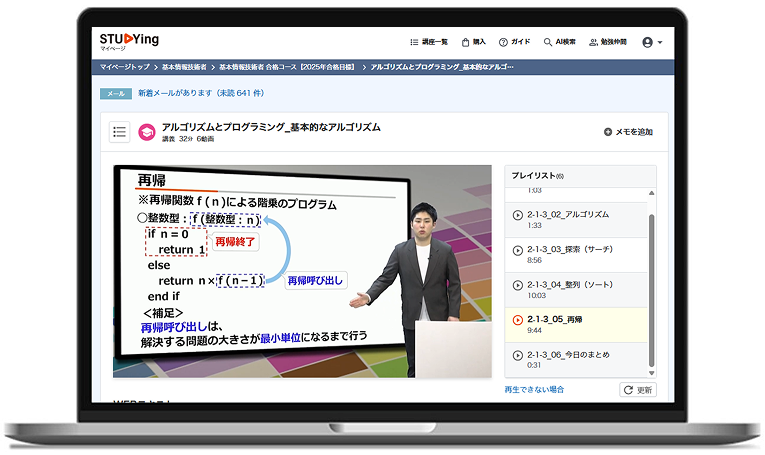This screenshot has height=455, width=765.
Task: Open study friends (勉強仲間) menu
Action: [x=608, y=42]
